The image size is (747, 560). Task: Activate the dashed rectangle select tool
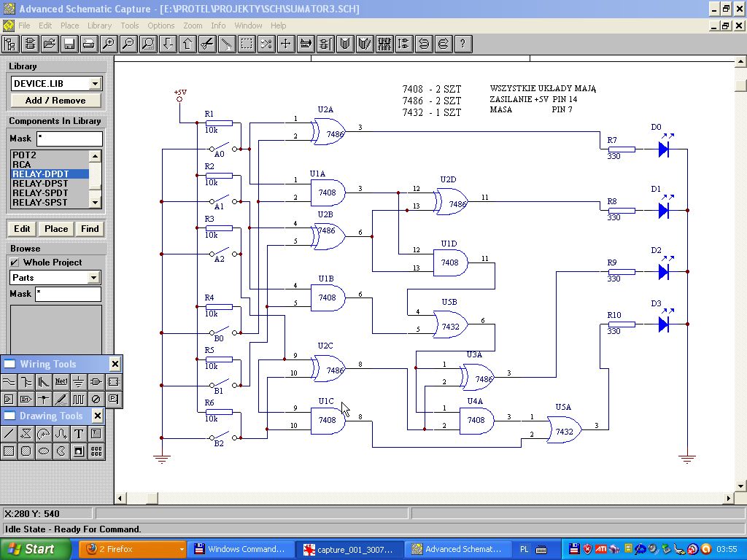coord(247,44)
